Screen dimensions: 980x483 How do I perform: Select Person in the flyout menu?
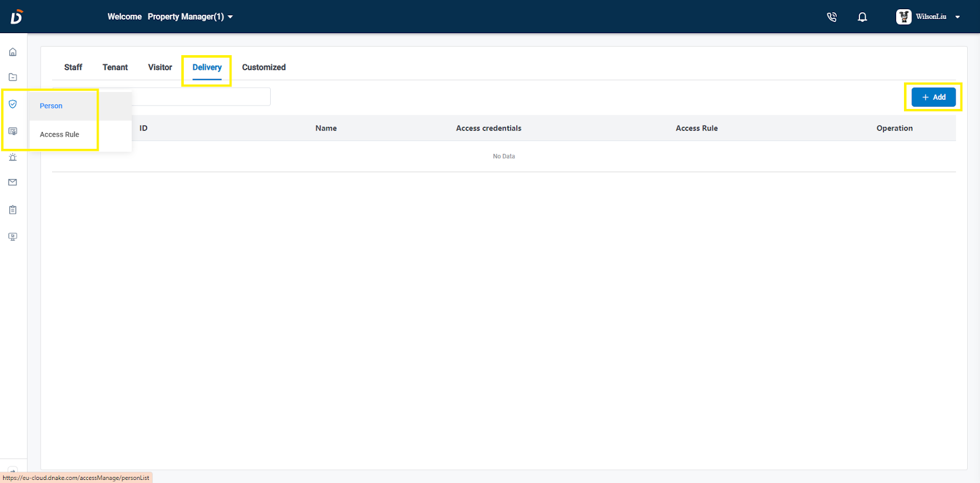click(x=51, y=106)
